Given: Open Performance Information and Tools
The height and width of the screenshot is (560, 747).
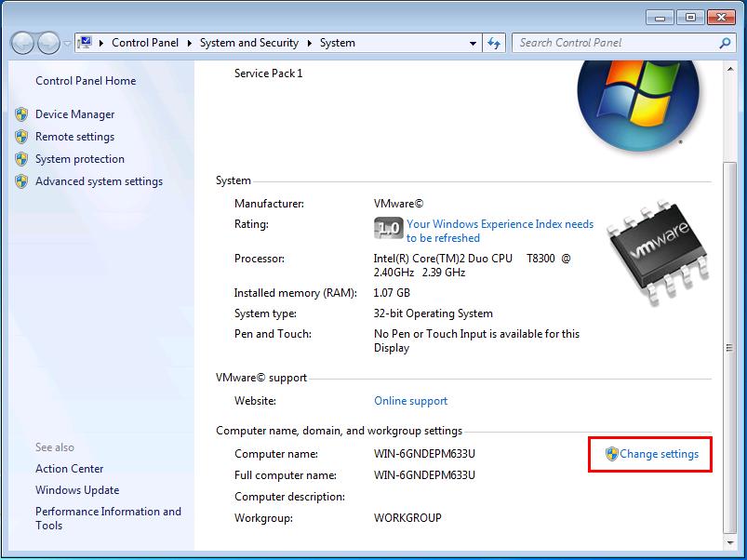Looking at the screenshot, I should (x=108, y=518).
